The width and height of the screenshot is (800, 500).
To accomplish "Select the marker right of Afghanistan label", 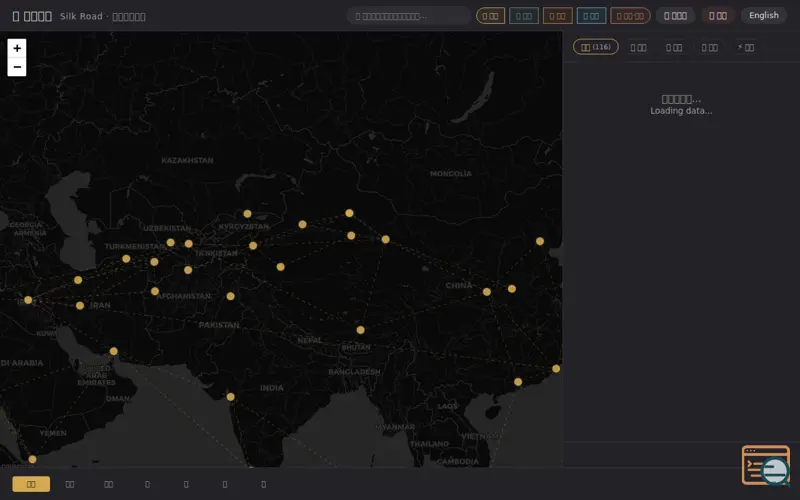I will pos(231,296).
